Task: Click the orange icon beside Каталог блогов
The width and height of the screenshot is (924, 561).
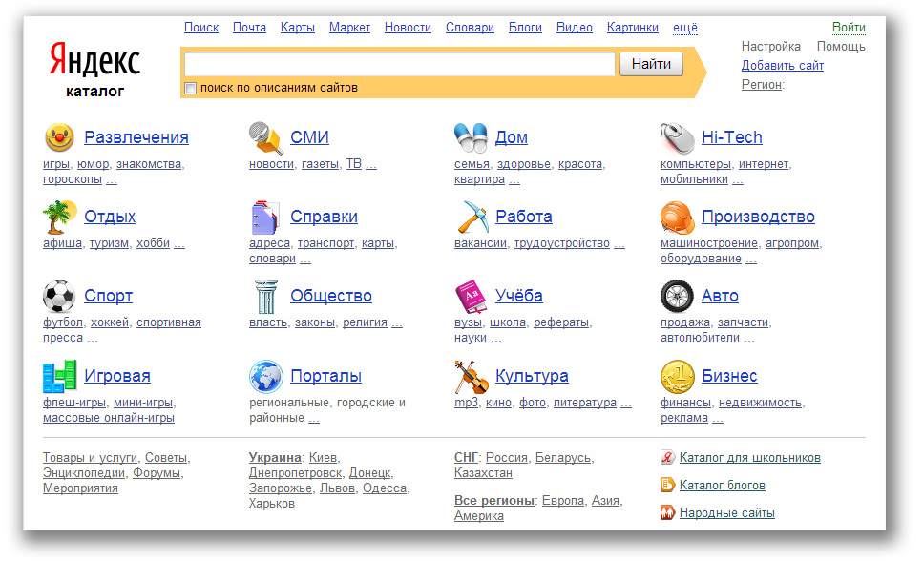Action: tap(667, 485)
